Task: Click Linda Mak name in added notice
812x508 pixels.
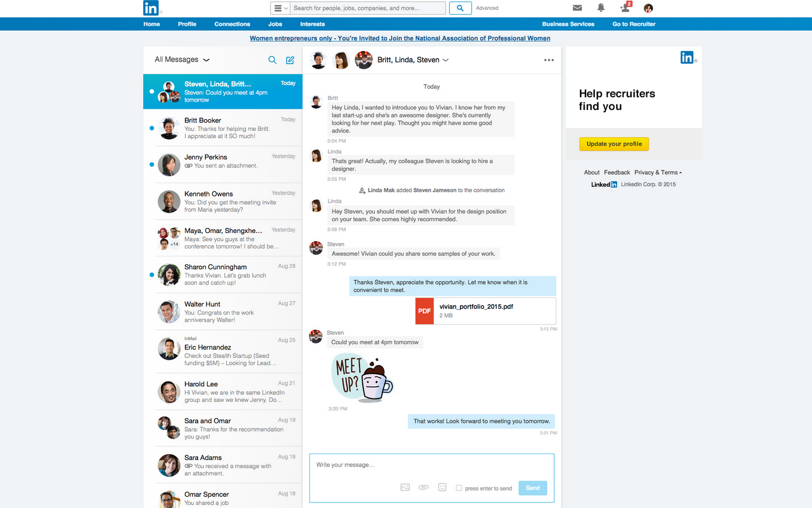Action: 381,190
